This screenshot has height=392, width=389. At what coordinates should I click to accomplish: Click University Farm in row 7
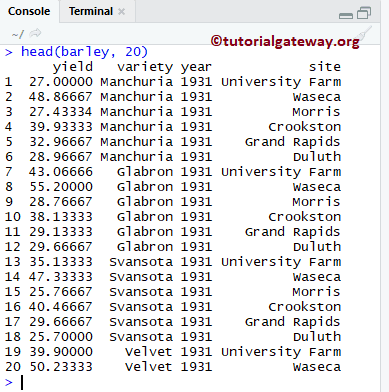[281, 172]
